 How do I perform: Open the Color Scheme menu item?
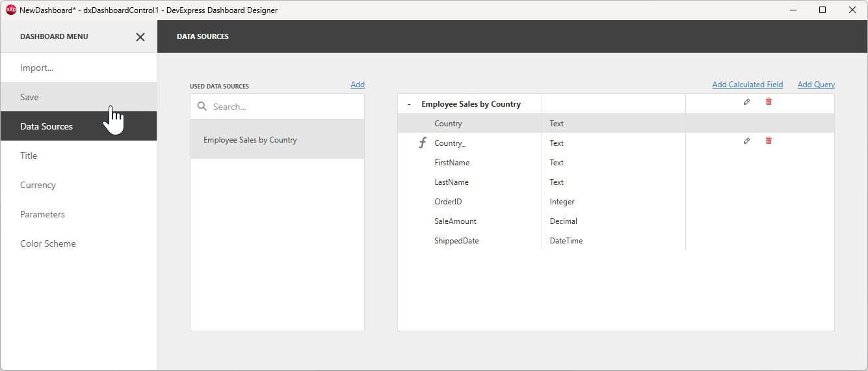(79, 243)
